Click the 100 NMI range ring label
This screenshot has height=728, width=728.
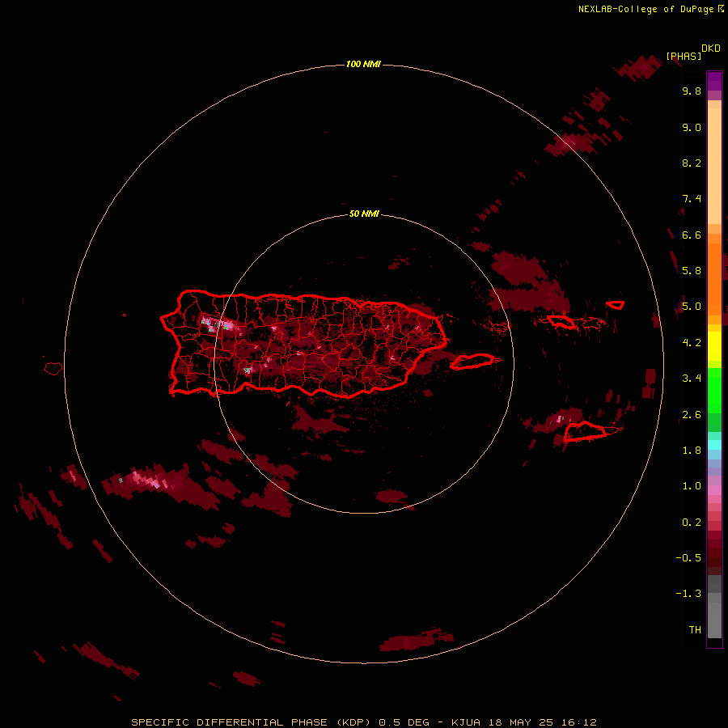tap(363, 64)
